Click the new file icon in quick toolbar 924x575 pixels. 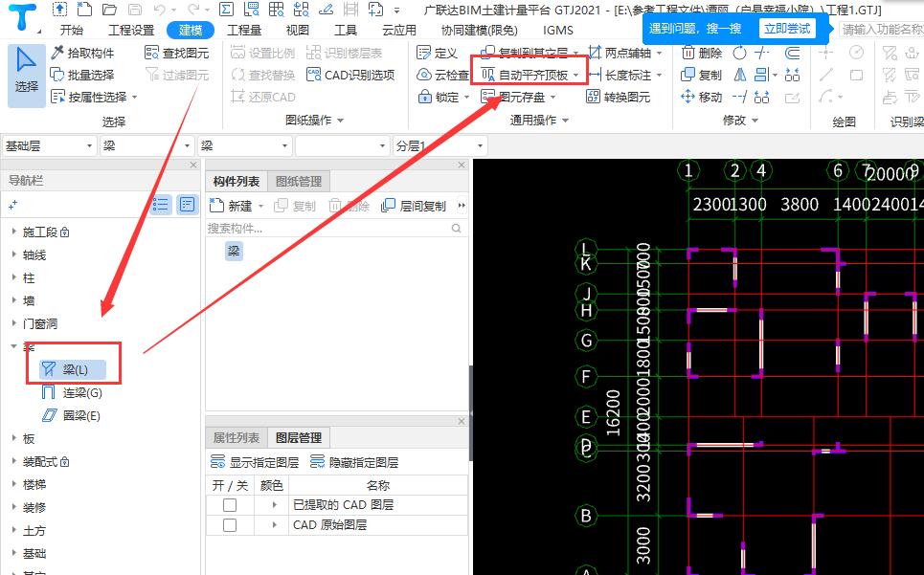pyautogui.click(x=85, y=9)
